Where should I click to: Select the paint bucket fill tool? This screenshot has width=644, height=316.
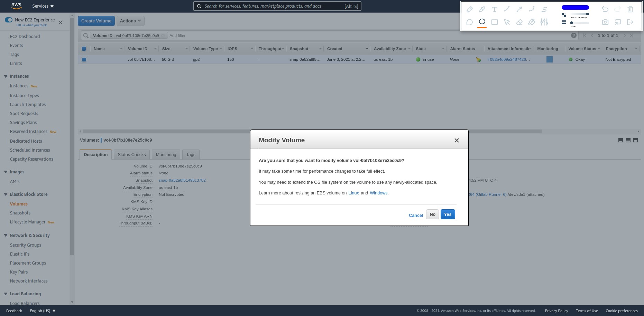(532, 22)
